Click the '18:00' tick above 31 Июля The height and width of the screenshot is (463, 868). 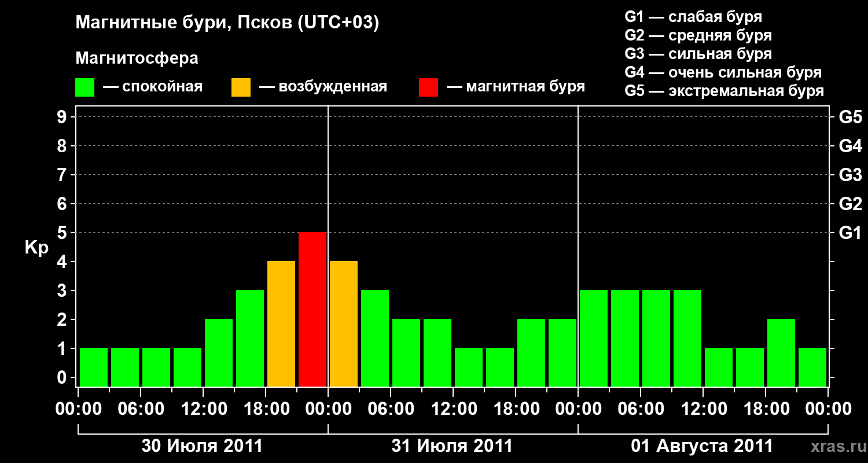click(x=516, y=409)
